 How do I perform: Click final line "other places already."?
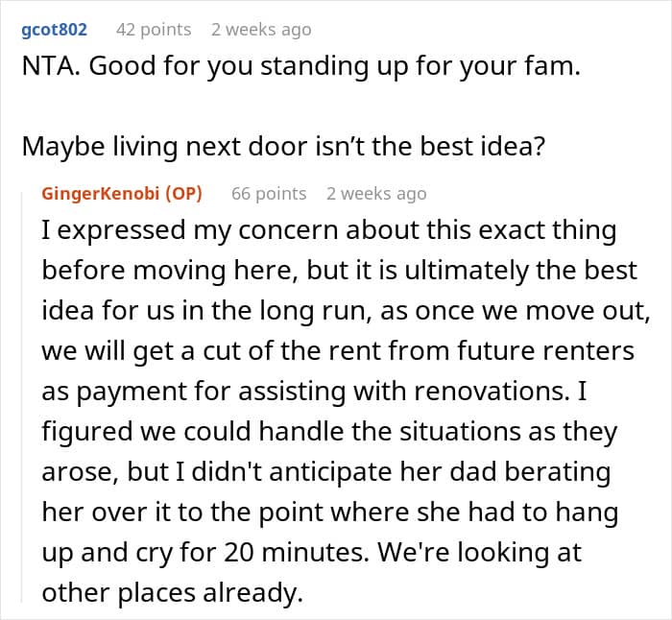click(x=172, y=592)
